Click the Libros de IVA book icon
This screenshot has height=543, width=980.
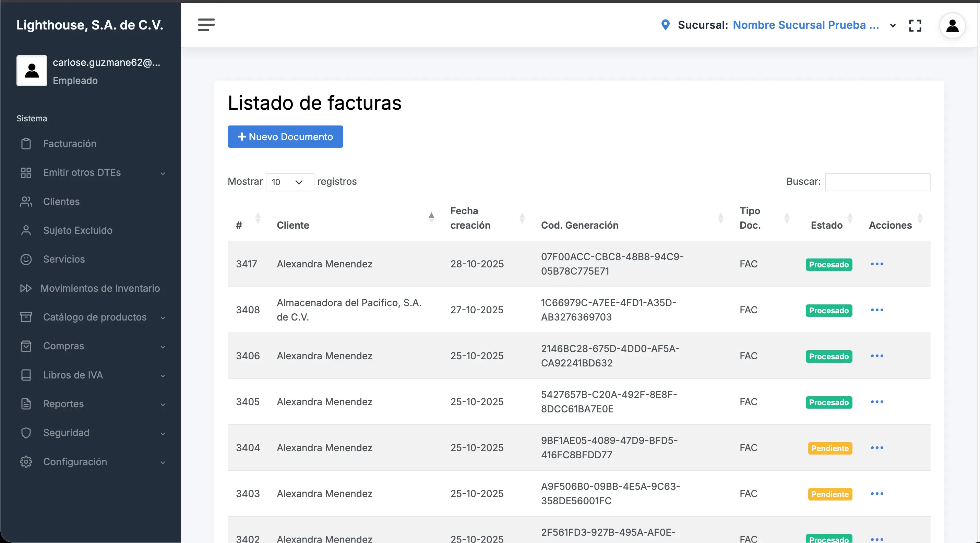tap(26, 375)
